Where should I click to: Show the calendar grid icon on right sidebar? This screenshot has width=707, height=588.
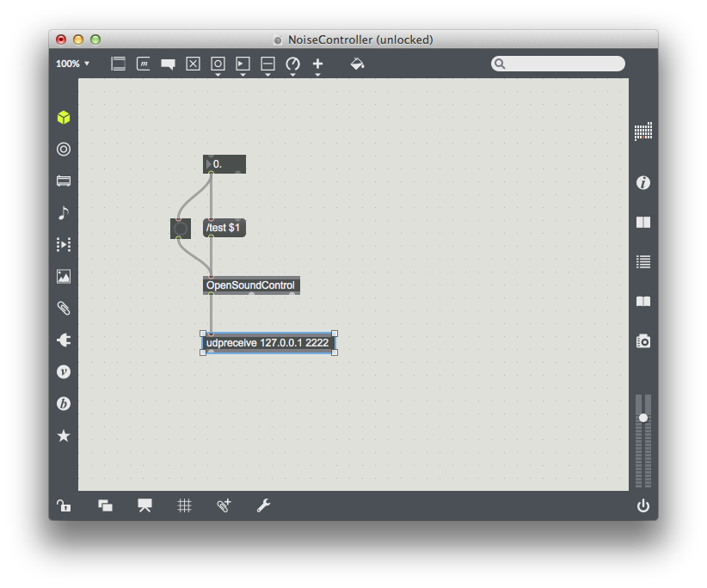click(x=643, y=132)
